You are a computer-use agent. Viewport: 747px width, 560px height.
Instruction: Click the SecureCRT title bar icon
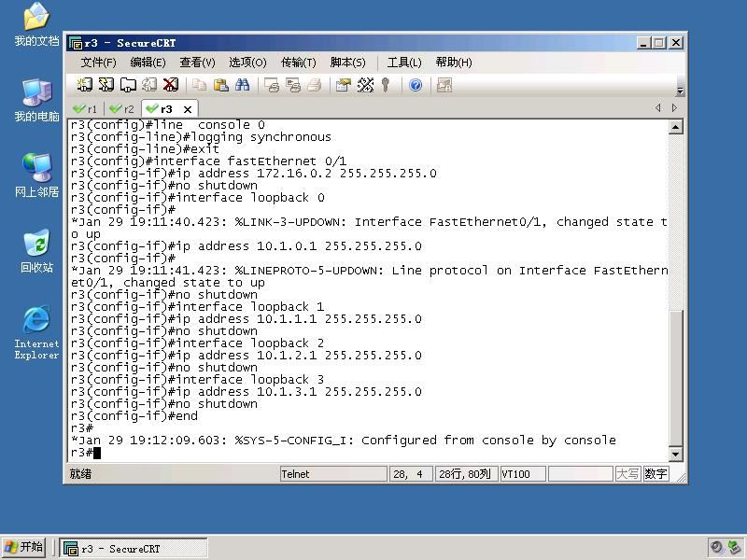point(76,43)
